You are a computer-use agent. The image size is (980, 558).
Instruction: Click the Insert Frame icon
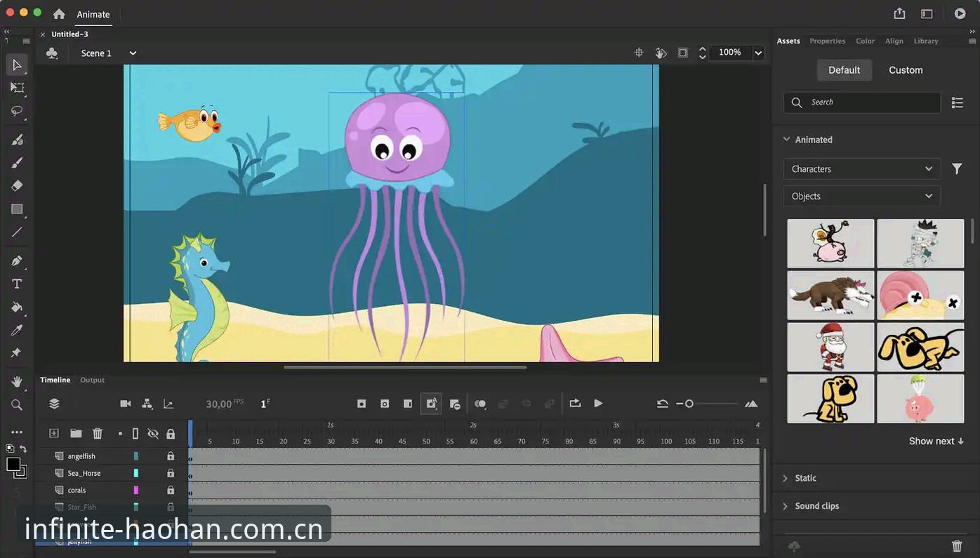point(408,404)
